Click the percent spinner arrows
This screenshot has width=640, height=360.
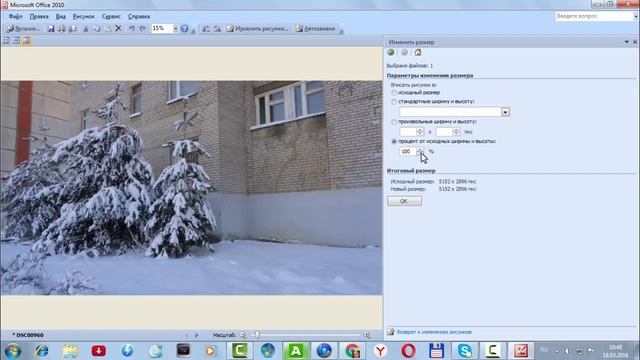(x=420, y=151)
